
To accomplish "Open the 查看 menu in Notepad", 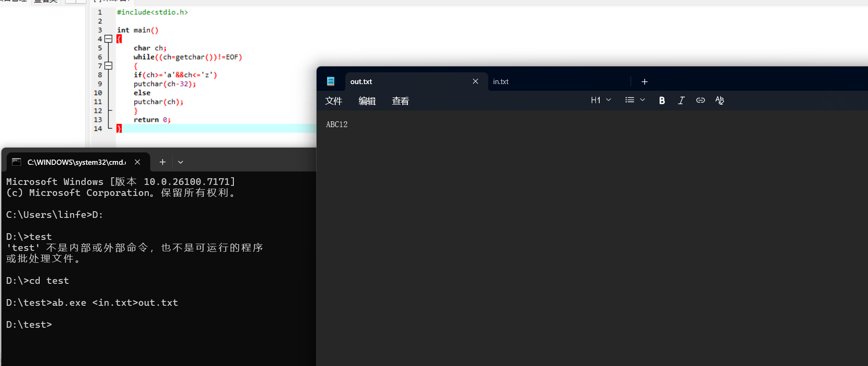I will pos(400,101).
